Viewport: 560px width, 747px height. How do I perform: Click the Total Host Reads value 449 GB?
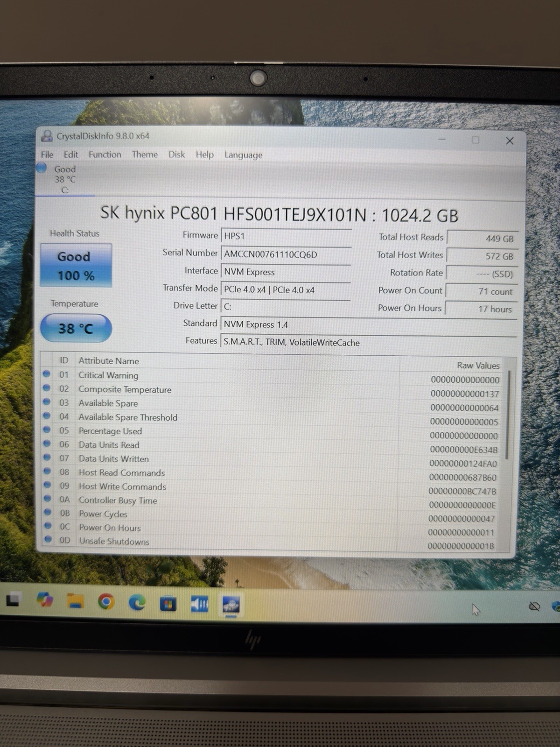483,238
